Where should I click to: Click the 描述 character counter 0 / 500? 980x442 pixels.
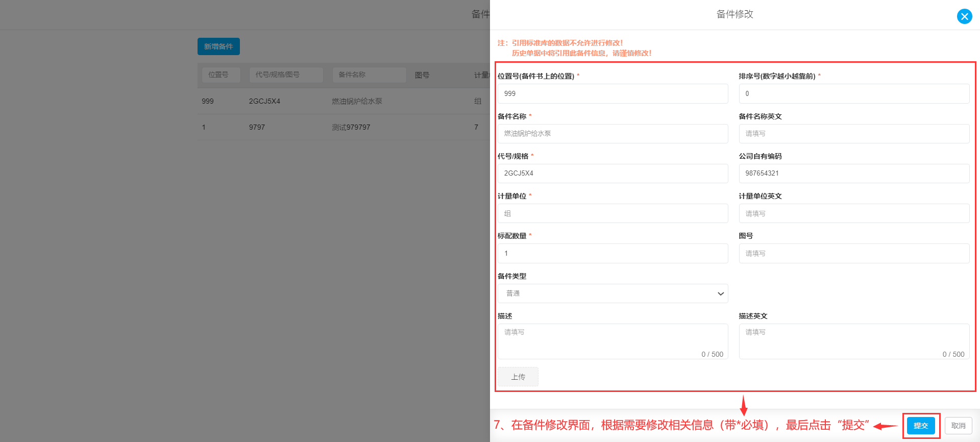712,354
